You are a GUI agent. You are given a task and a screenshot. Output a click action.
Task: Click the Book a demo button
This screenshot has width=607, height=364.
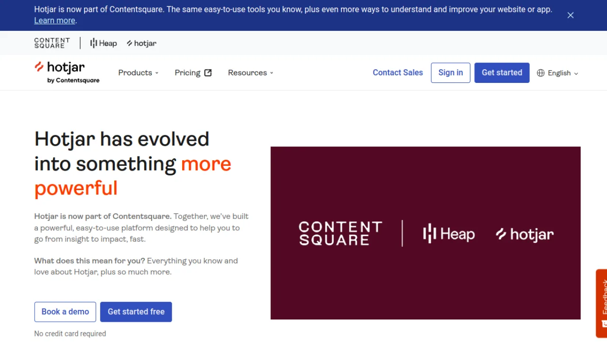[65, 312]
